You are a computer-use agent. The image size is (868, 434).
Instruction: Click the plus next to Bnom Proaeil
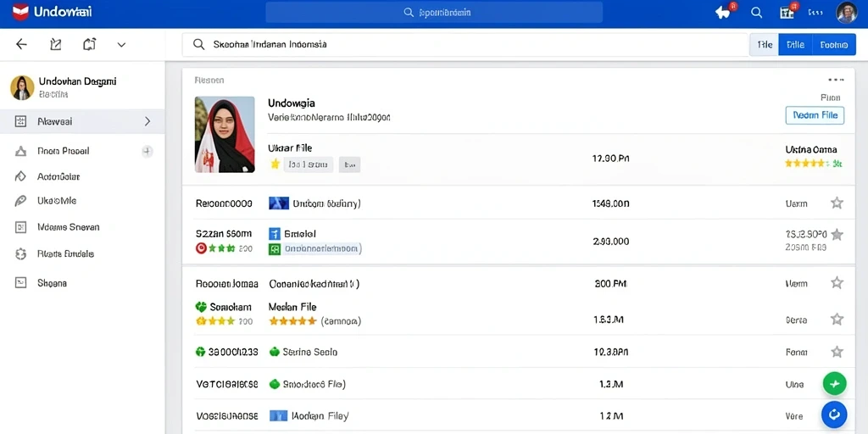[147, 151]
